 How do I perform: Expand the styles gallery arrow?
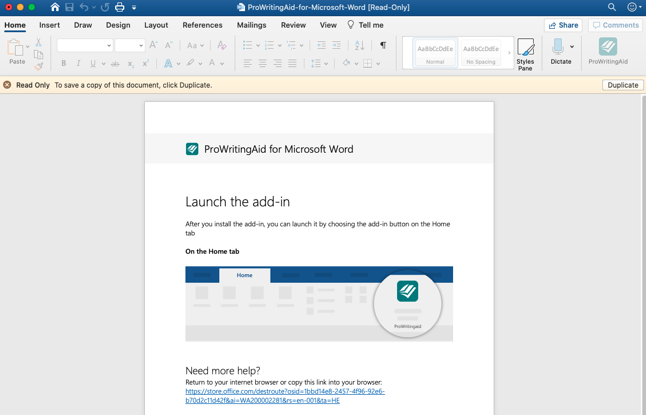click(x=509, y=53)
